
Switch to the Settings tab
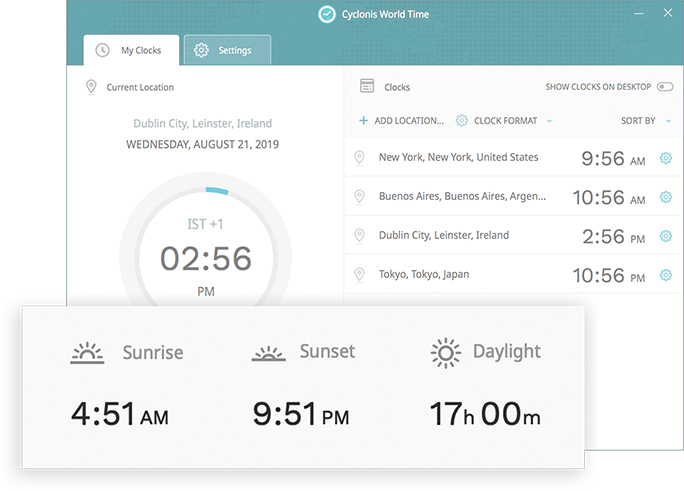[227, 50]
